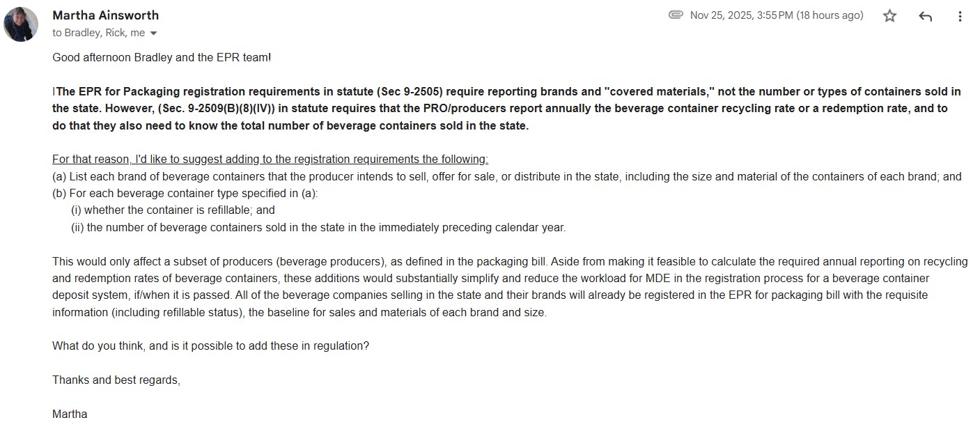This screenshot has height=427, width=980.
Task: Click the 'What do you think' question line
Action: click(210, 346)
